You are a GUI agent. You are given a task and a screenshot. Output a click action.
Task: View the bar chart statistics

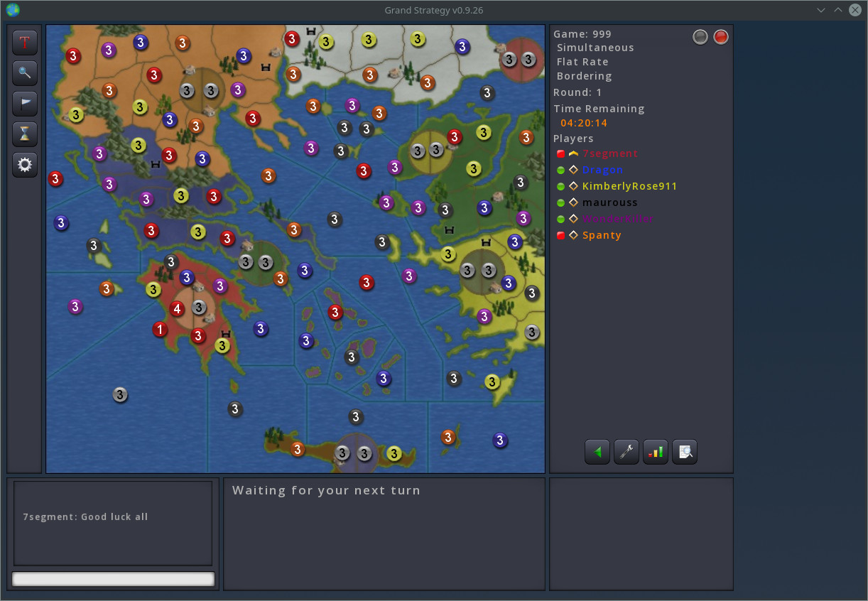(x=655, y=452)
